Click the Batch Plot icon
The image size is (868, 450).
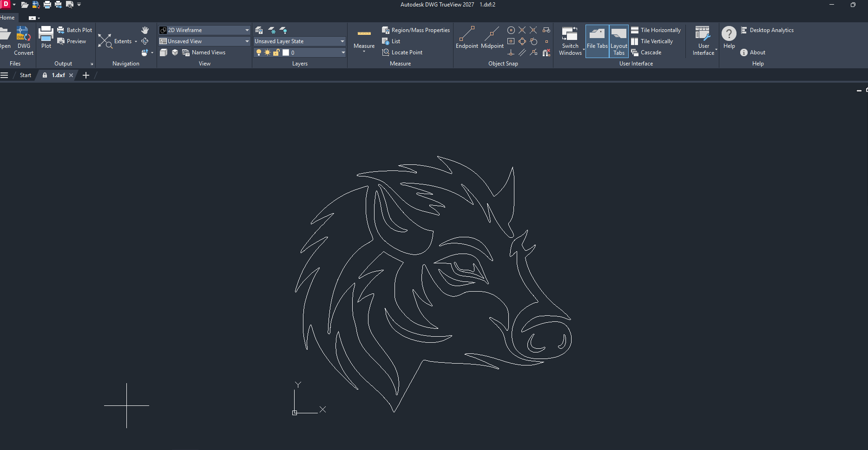(61, 30)
